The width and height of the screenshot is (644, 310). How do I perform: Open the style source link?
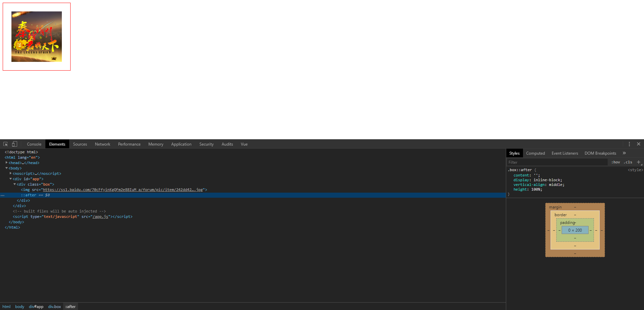[635, 170]
